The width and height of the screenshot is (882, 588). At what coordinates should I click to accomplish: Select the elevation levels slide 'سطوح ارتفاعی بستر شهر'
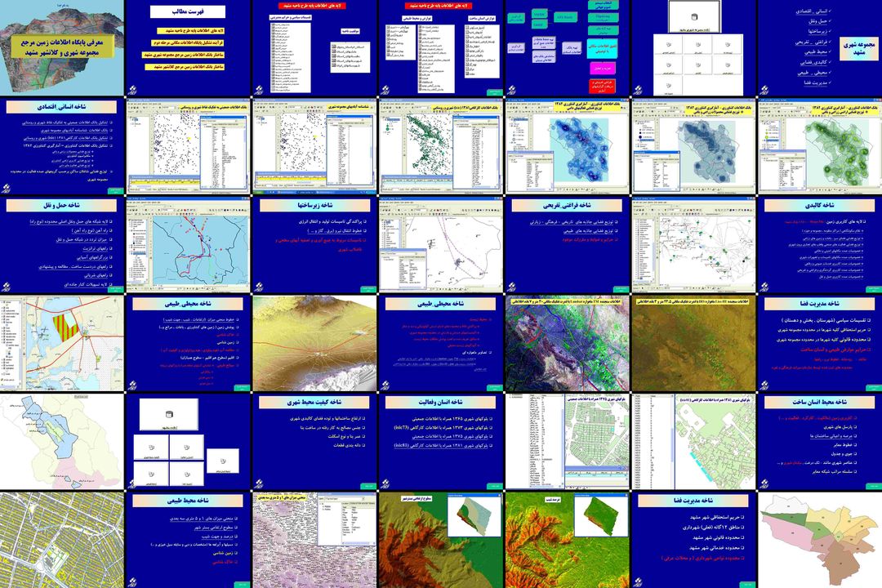click(440, 540)
